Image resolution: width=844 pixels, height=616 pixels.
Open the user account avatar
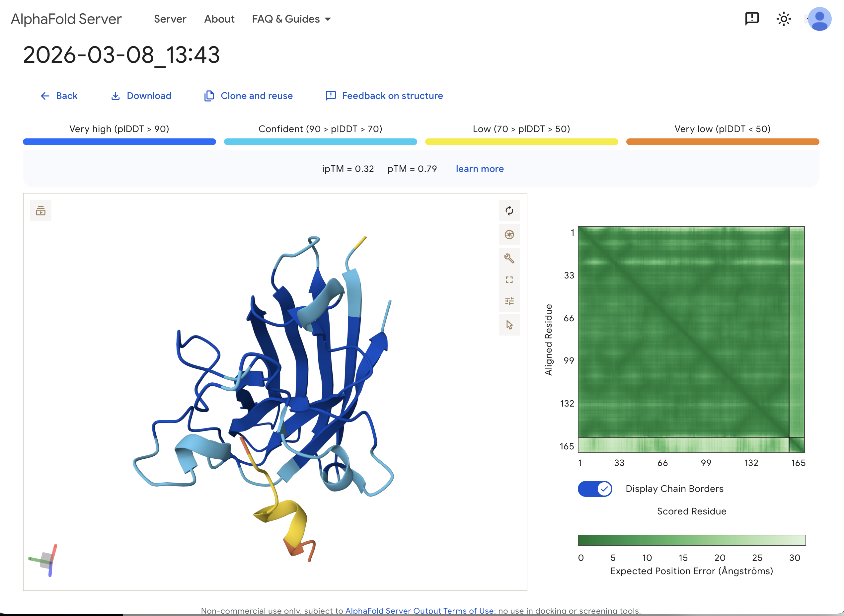pyautogui.click(x=819, y=19)
